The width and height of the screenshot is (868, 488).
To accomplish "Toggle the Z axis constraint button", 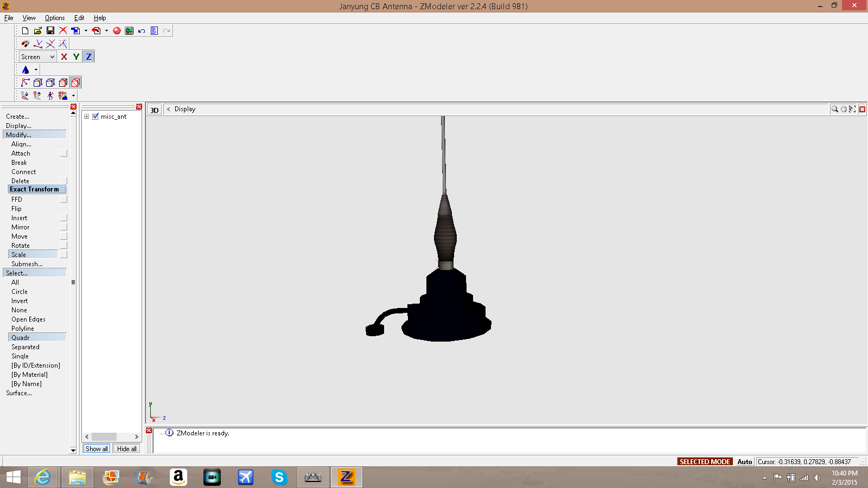I will coord(88,57).
